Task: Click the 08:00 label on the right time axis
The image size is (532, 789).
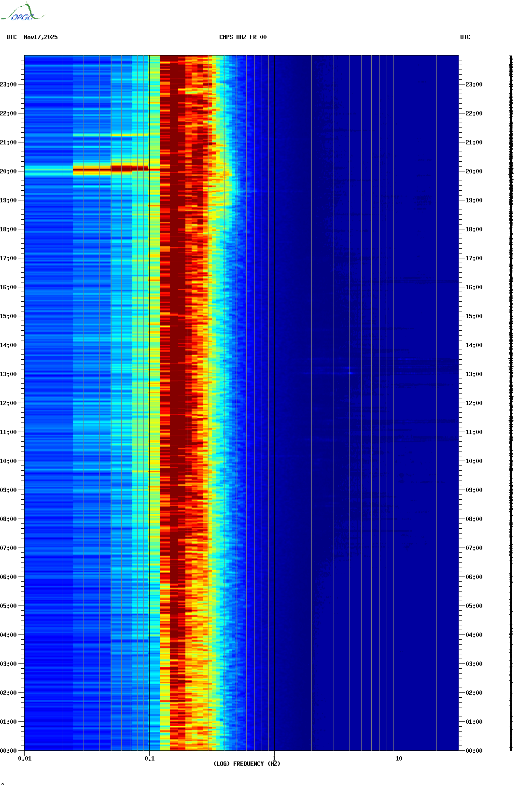Action: [x=474, y=519]
